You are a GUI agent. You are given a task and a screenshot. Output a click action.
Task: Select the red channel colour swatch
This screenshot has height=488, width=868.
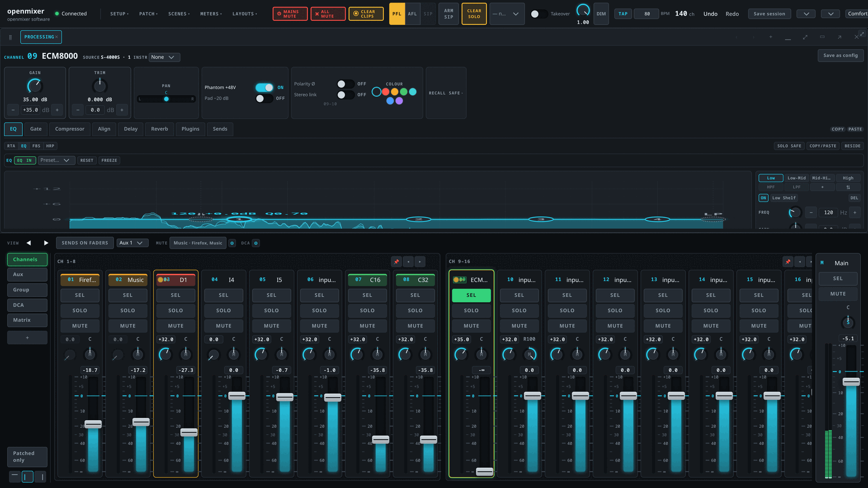385,91
